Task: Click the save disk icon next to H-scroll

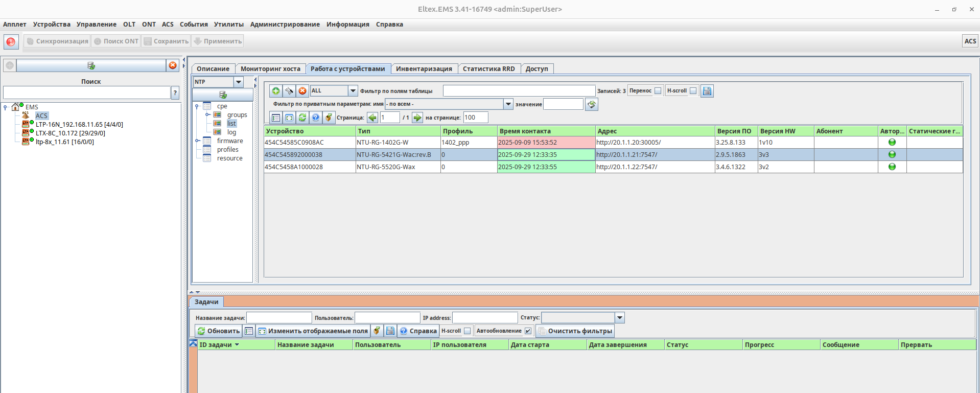Action: coord(707,91)
